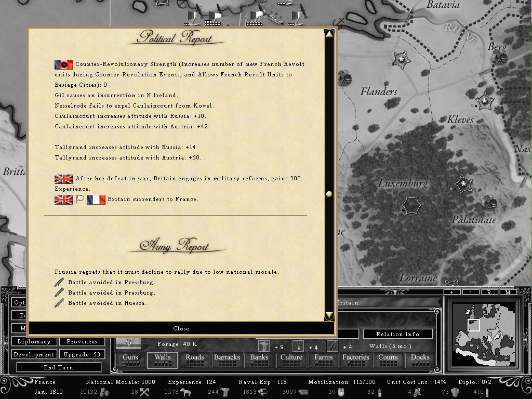
Task: Select the Banks development option
Action: [259, 361]
